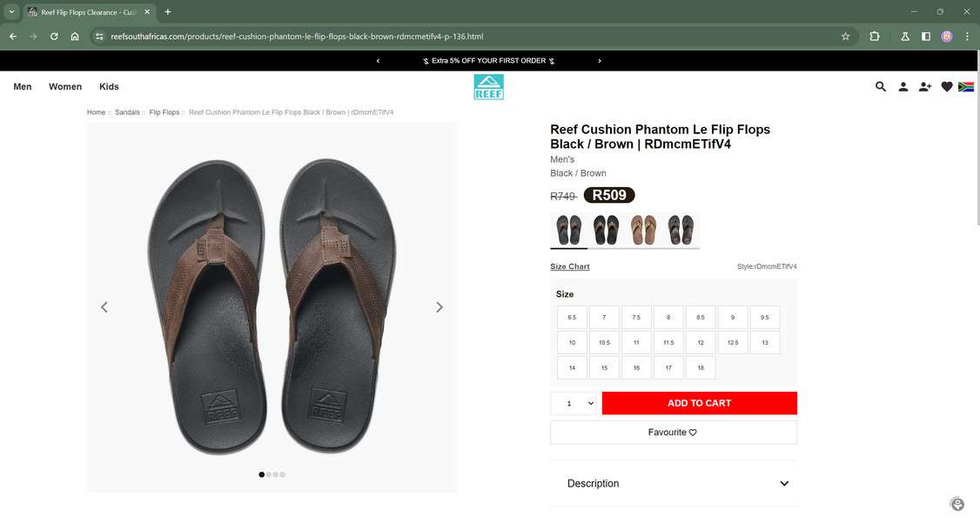Click the Flip Flops breadcrumb link
This screenshot has height=524, width=980.
click(164, 112)
